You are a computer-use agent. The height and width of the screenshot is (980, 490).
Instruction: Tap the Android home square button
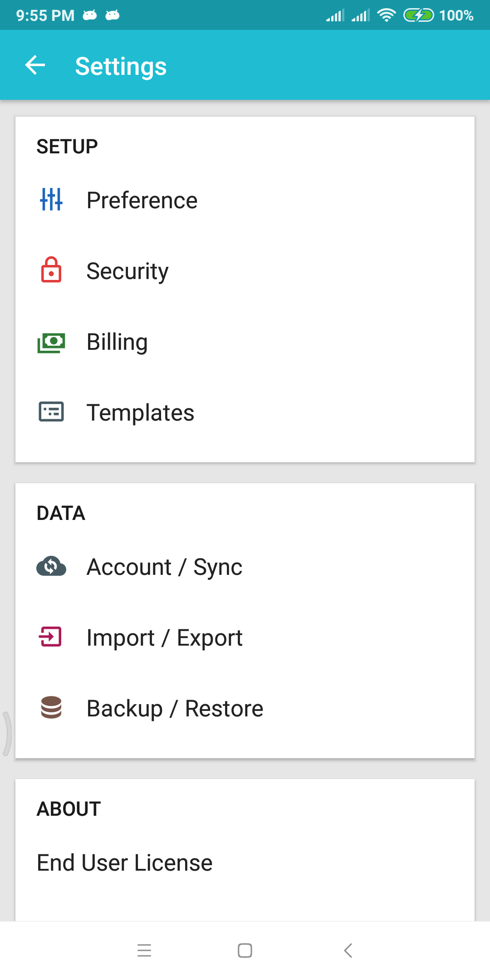pyautogui.click(x=245, y=950)
